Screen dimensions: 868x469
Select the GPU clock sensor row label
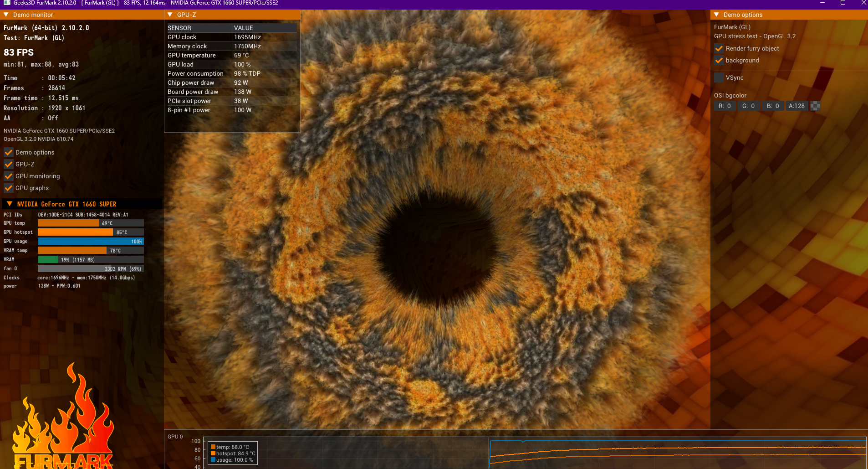click(182, 37)
